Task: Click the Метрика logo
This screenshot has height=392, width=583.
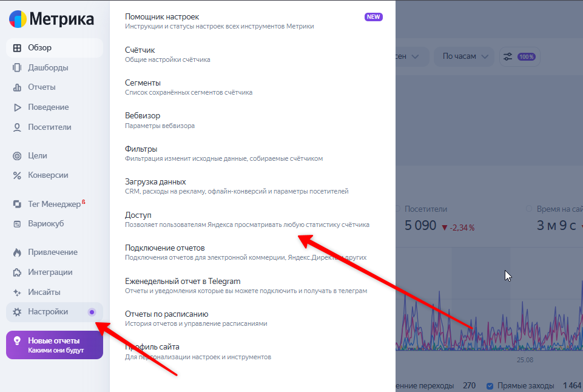Action: pos(52,19)
